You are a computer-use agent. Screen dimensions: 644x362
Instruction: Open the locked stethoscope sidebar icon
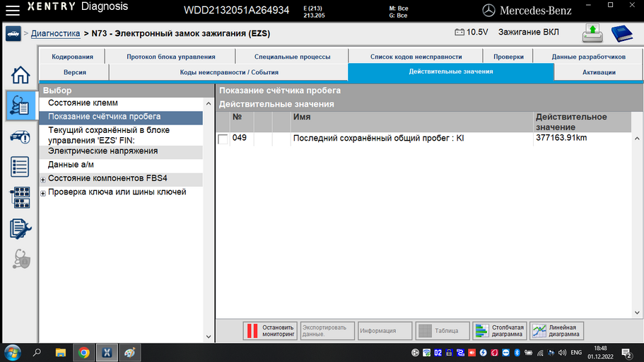point(21,259)
